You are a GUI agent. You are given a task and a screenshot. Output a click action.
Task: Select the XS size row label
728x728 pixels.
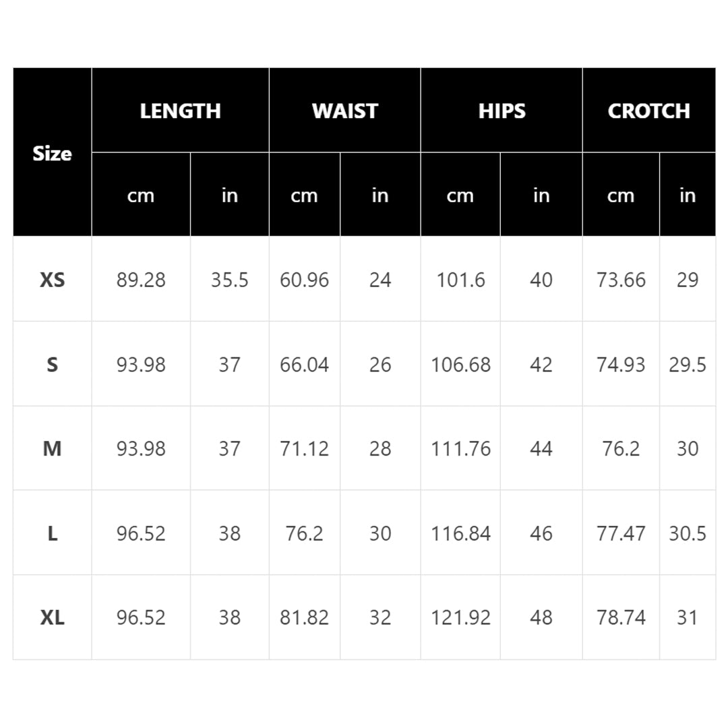[52, 280]
